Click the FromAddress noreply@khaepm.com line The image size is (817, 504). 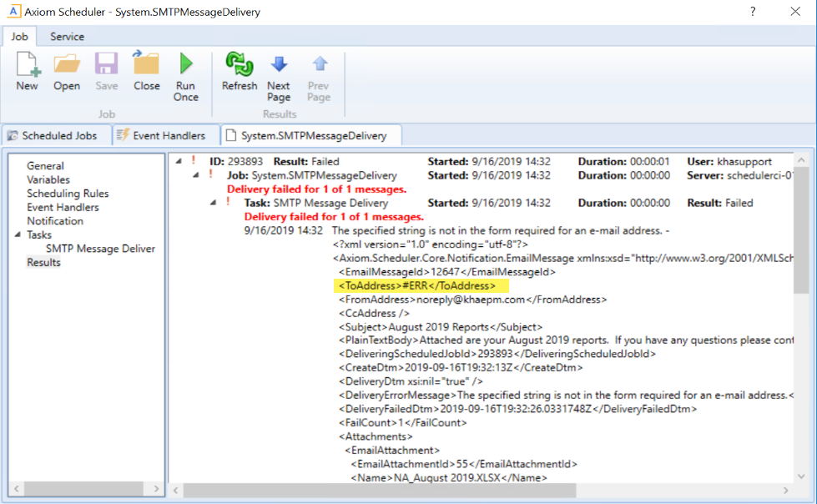pos(472,300)
